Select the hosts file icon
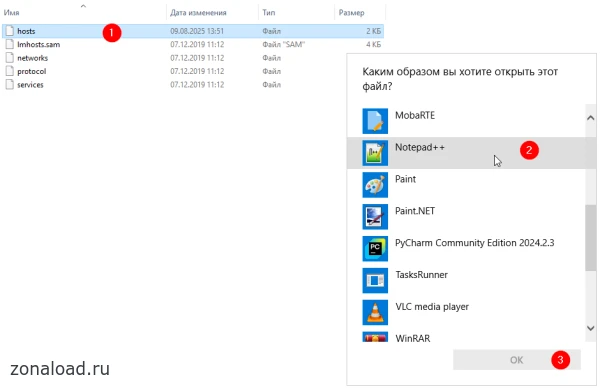This screenshot has height=389, width=600. 10,31
